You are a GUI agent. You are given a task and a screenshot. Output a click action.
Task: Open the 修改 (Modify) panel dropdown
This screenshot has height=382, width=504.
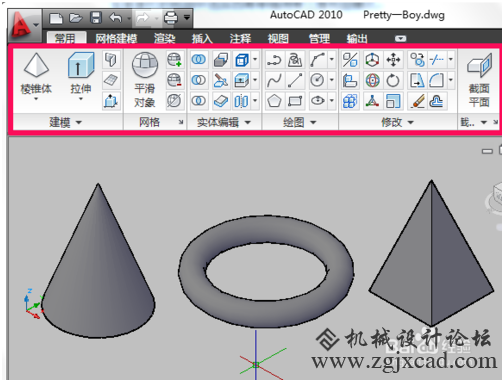pyautogui.click(x=397, y=122)
